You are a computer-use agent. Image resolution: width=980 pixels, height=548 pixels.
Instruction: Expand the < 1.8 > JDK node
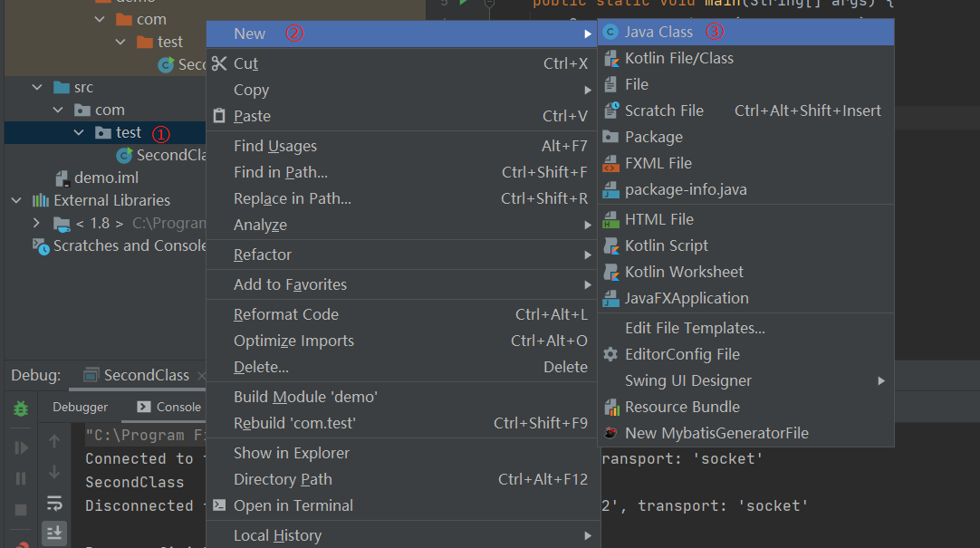(36, 223)
